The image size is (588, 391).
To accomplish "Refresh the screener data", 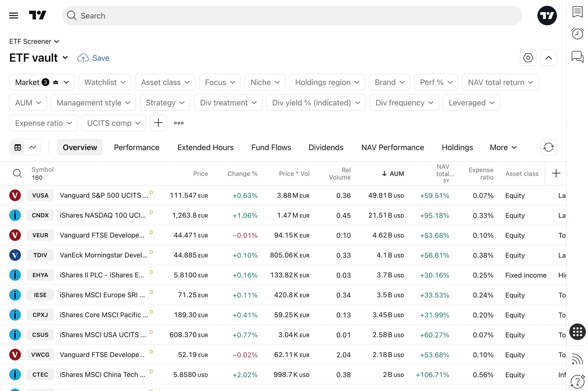I will tap(548, 147).
